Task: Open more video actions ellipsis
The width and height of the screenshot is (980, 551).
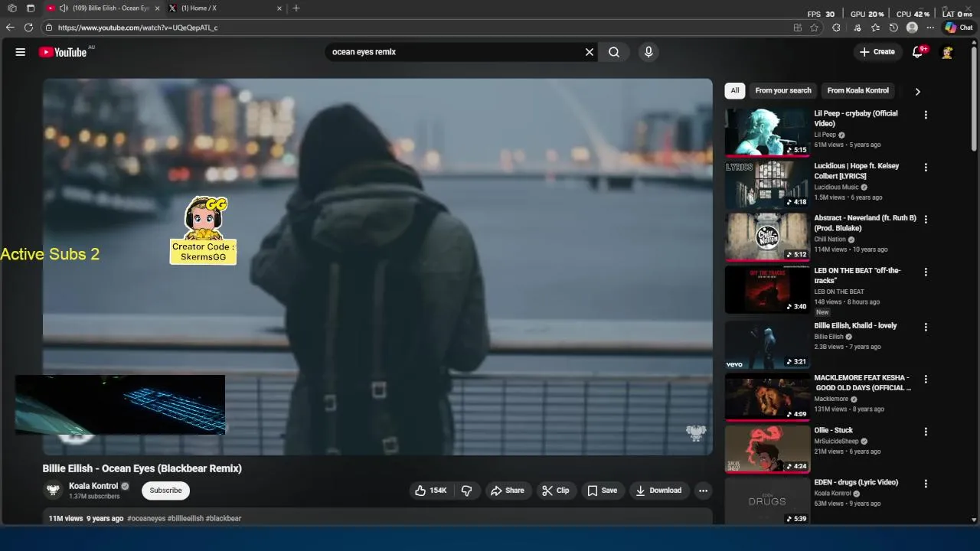Action: [703, 491]
